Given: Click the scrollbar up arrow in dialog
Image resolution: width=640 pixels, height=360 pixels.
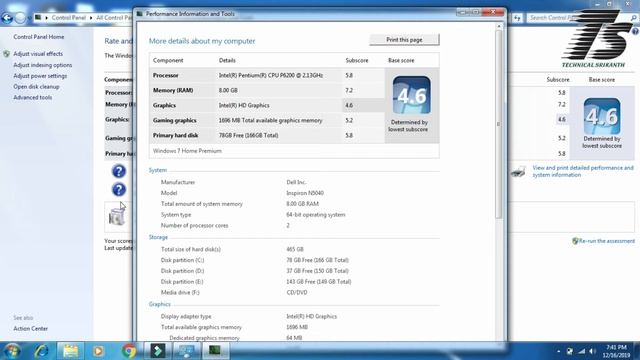Looking at the screenshot, I should pos(498,26).
